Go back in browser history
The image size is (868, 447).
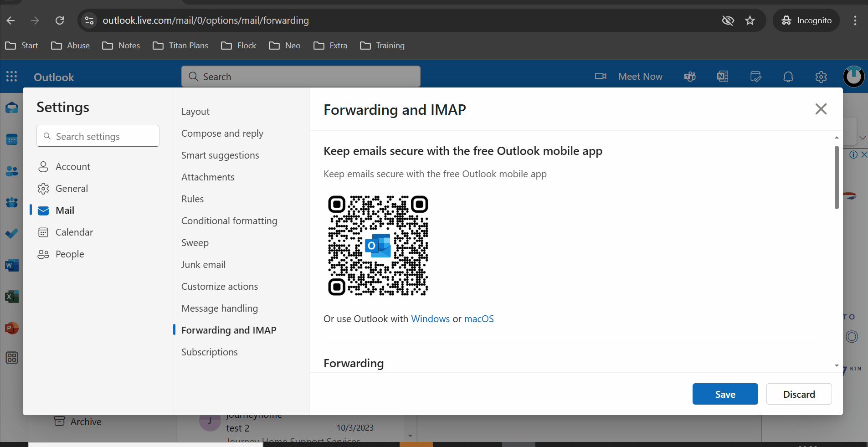11,20
